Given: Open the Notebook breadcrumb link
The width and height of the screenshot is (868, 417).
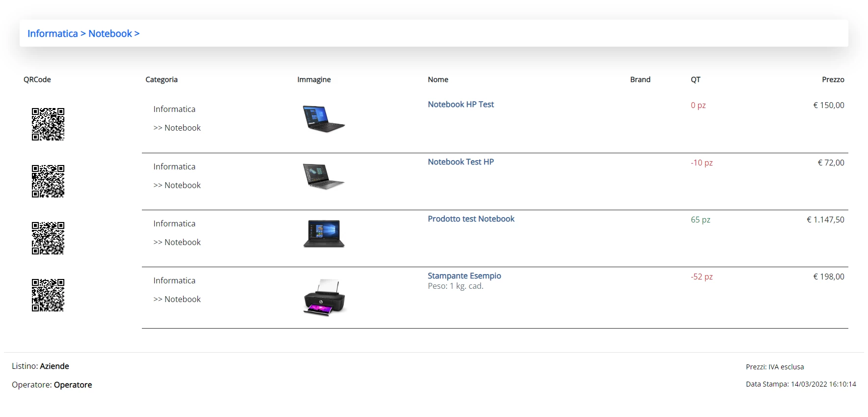Looking at the screenshot, I should click(110, 33).
